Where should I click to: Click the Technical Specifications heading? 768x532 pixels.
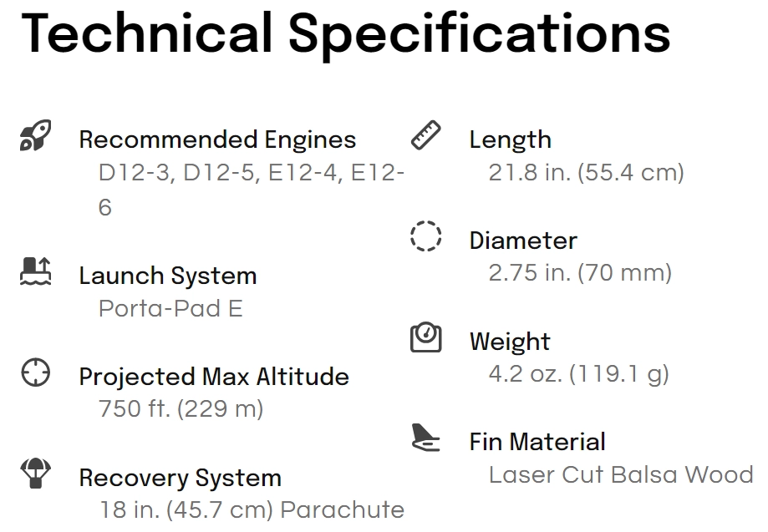pyautogui.click(x=345, y=34)
